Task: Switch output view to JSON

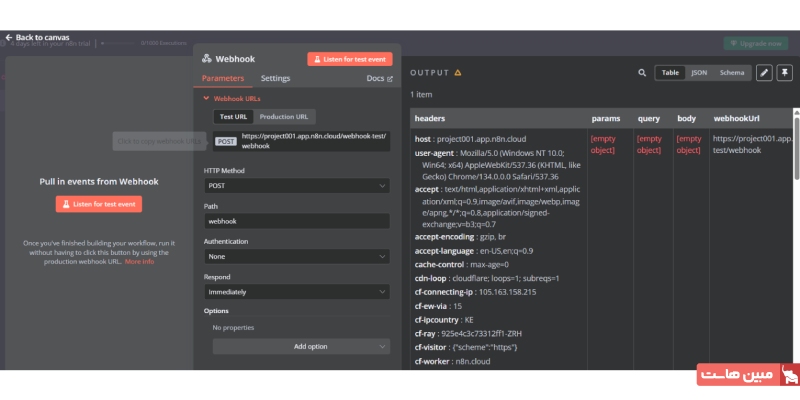Action: pyautogui.click(x=699, y=72)
